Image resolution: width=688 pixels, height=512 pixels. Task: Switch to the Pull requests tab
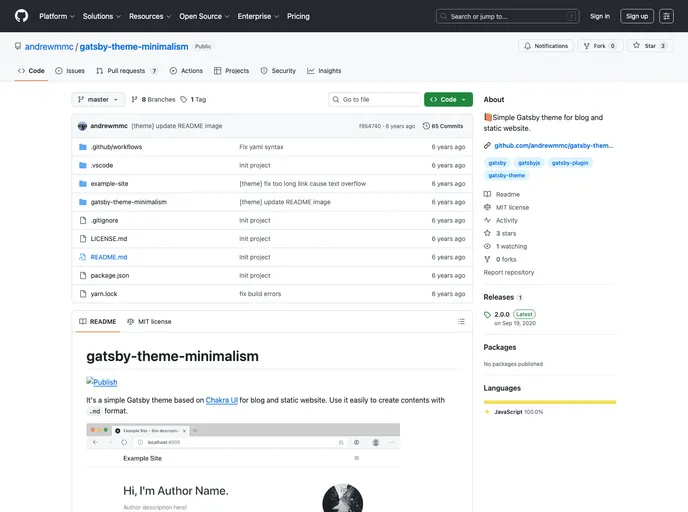(x=127, y=71)
